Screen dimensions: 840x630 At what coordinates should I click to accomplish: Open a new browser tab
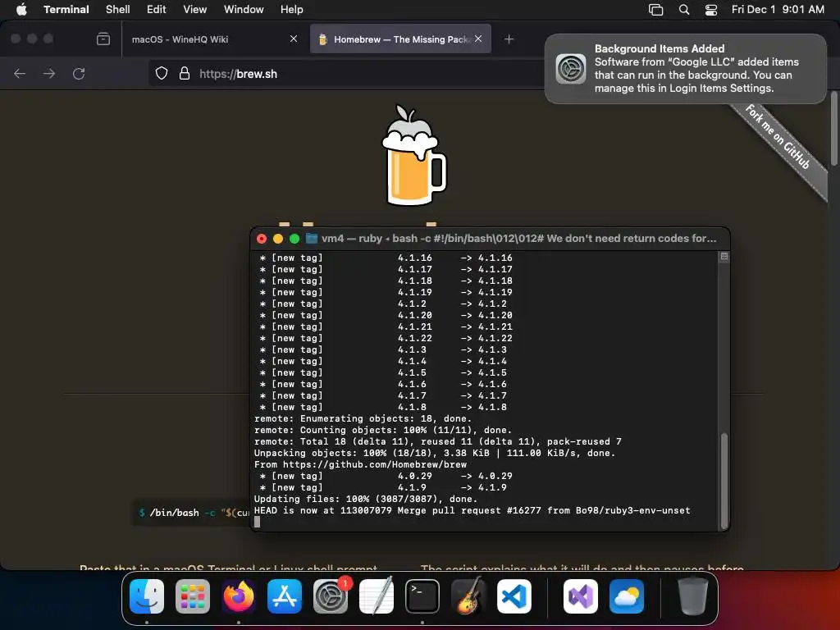(x=509, y=39)
